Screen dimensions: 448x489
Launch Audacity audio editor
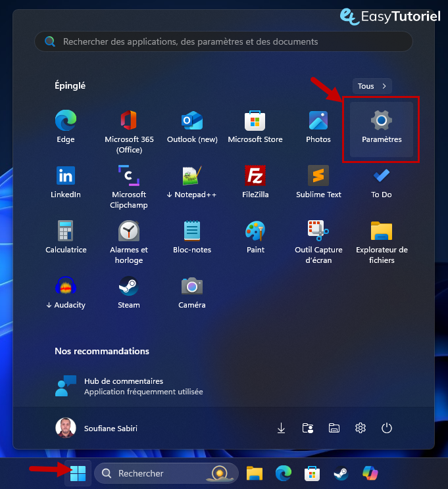(66, 292)
